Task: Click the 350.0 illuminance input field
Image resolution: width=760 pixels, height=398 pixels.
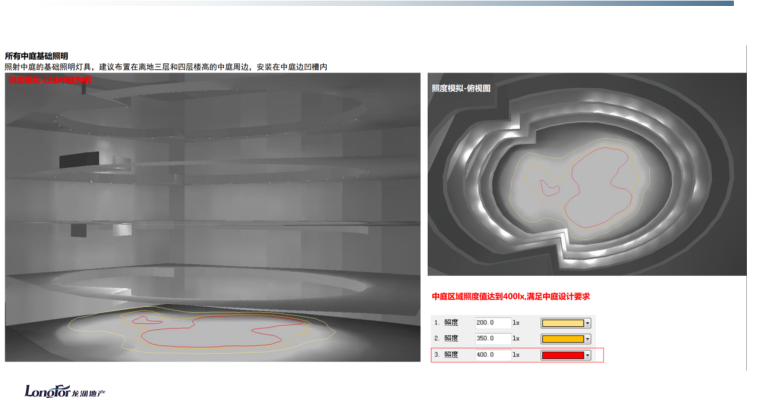Action: 493,338
